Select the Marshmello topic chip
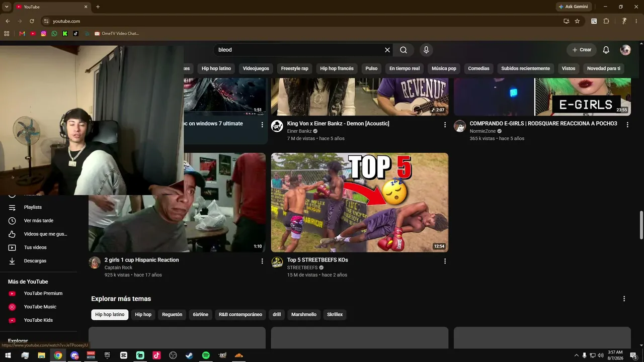The width and height of the screenshot is (644, 362). 304,315
